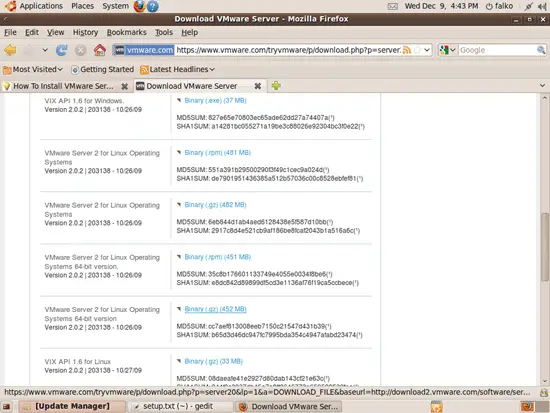Open the address bar history dropdown
The width and height of the screenshot is (550, 413).
(x=427, y=50)
